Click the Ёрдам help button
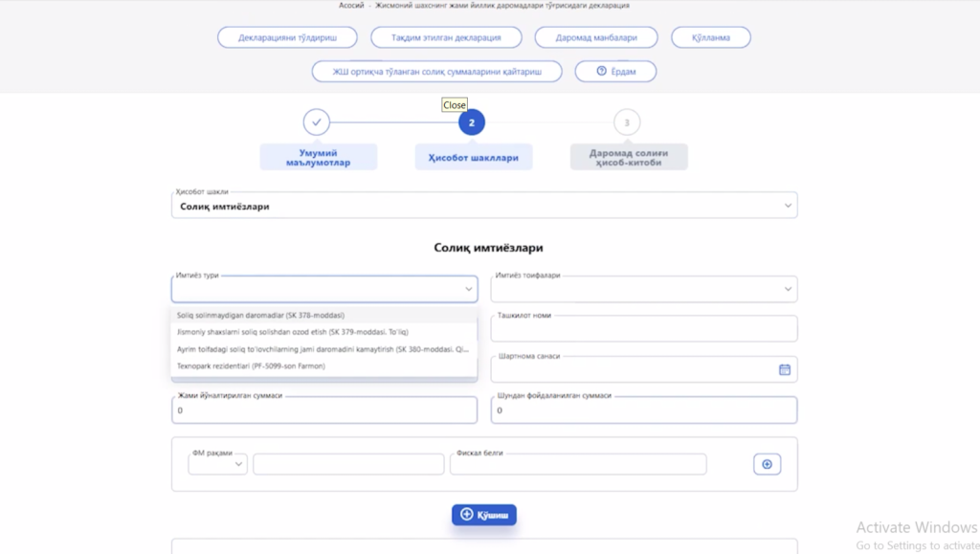980x554 pixels. tap(615, 71)
